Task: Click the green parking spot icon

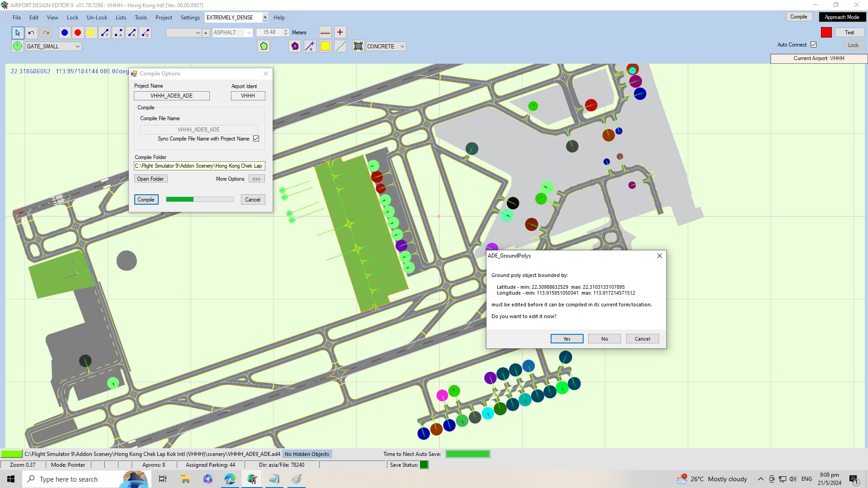Action: (x=17, y=46)
